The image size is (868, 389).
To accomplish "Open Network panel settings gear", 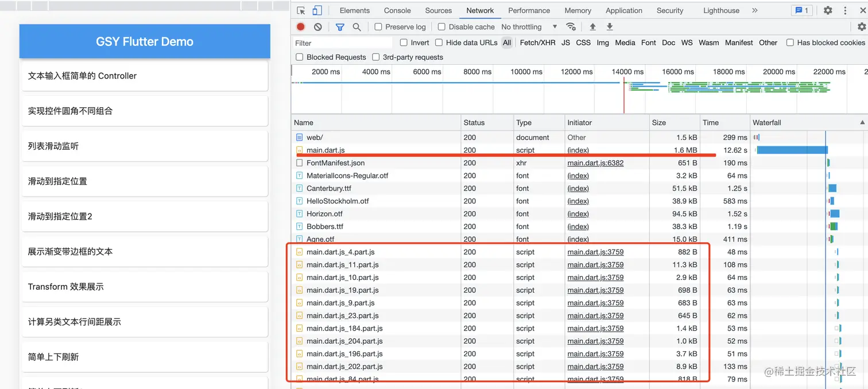I will pos(861,26).
